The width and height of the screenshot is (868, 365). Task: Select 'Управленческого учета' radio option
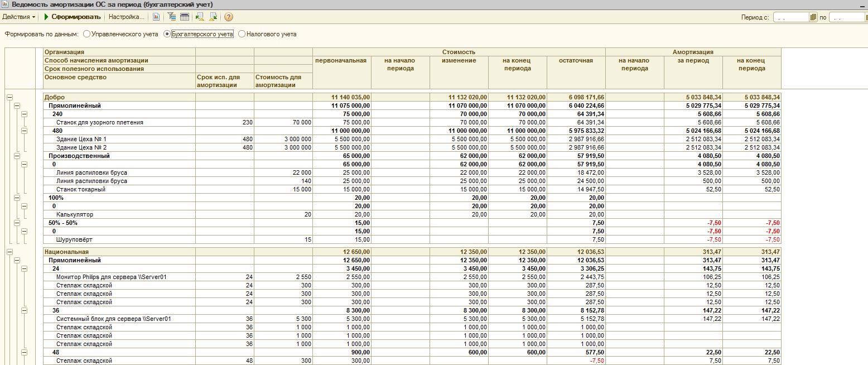86,34
